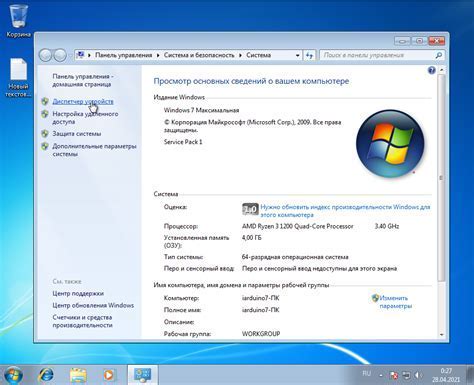The image size is (474, 385).
Task: Select the new text document desktop icon
Action: coord(19,78)
